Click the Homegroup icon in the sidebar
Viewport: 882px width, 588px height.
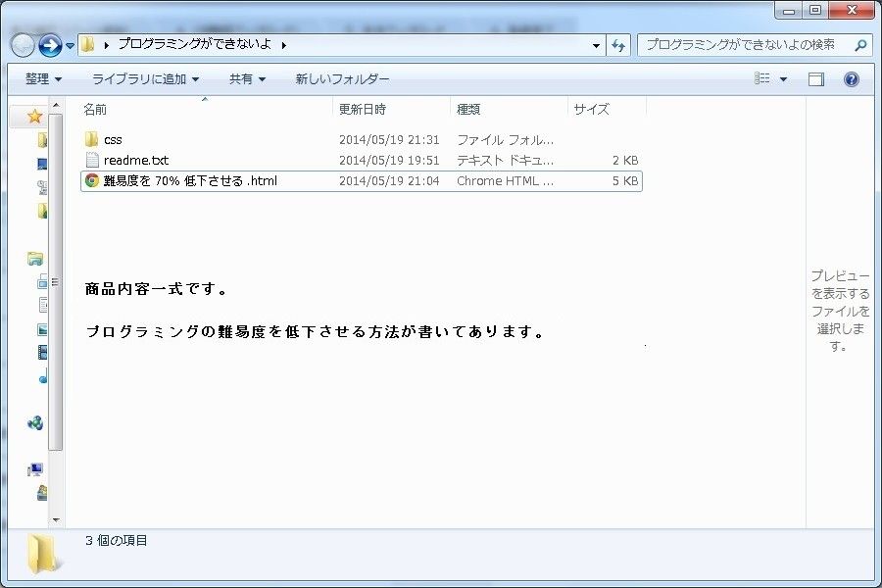coord(35,423)
